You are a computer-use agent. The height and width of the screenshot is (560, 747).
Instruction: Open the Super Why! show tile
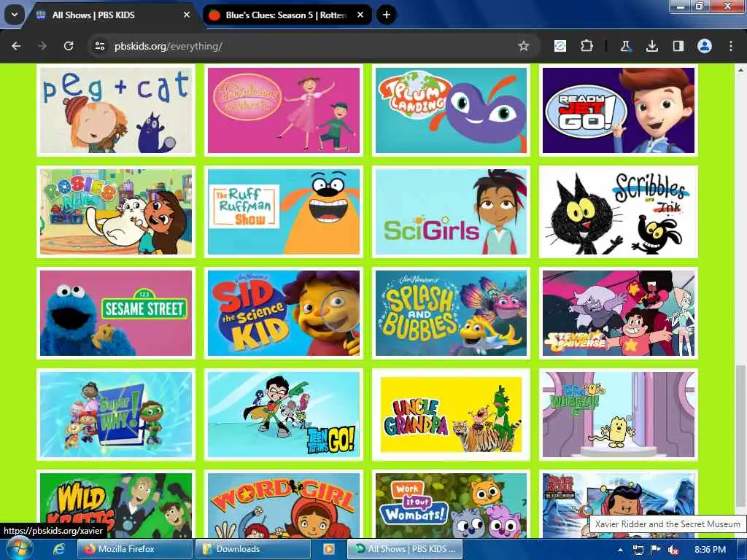(x=116, y=414)
